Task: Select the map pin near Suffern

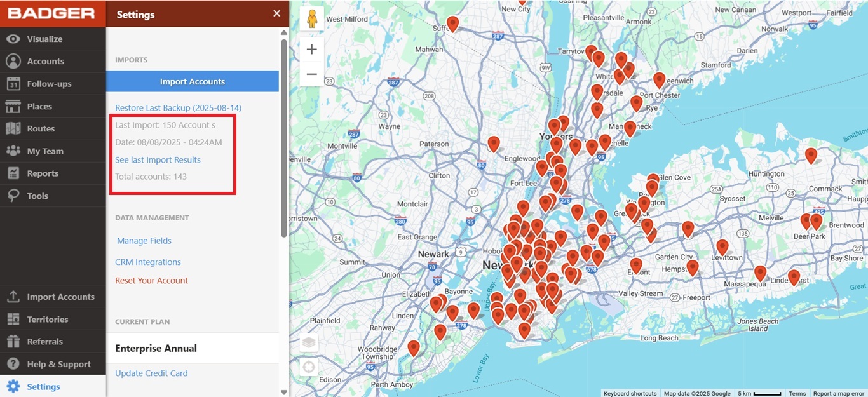Action: click(452, 24)
